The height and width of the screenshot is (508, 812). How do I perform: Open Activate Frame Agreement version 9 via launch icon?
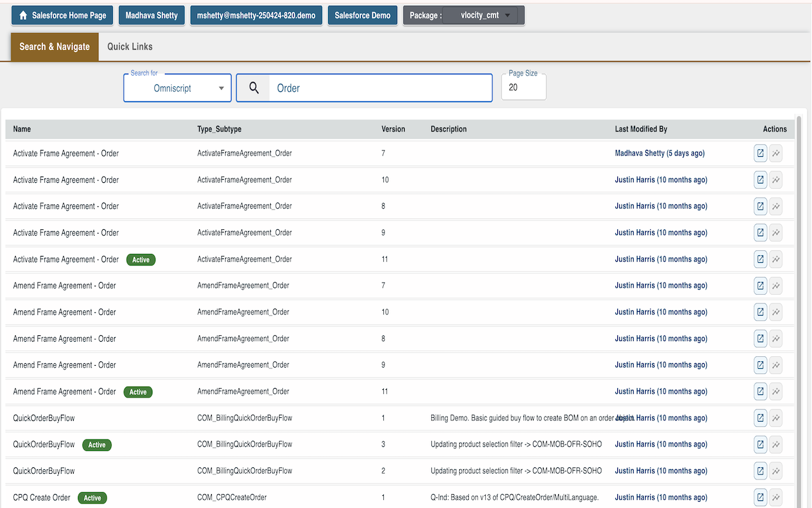pyautogui.click(x=760, y=232)
